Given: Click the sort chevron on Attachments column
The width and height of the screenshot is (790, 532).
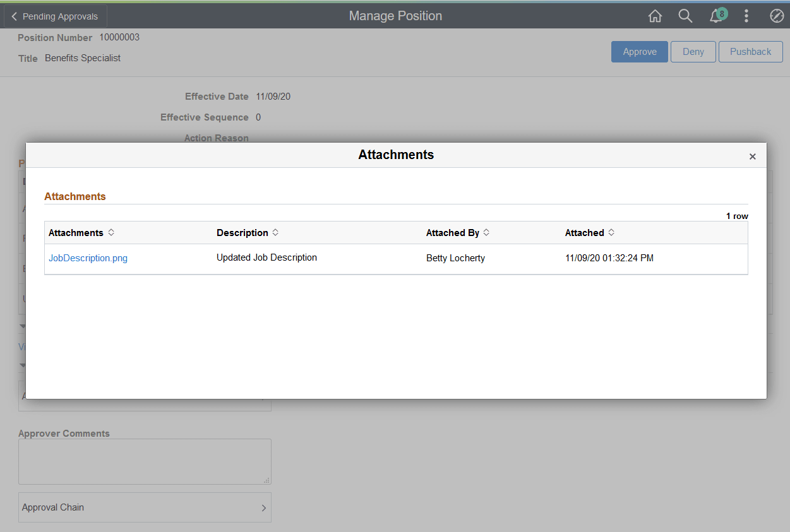Looking at the screenshot, I should click(x=111, y=232).
